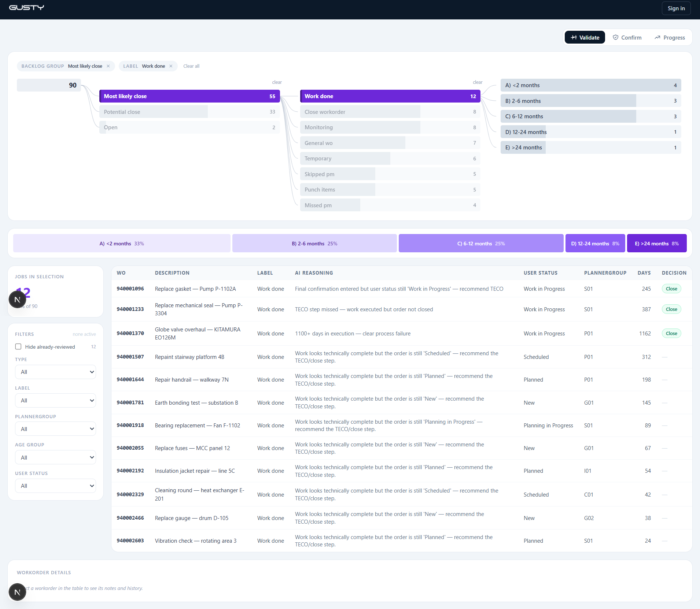Open the Type filter dropdown
Image resolution: width=700 pixels, height=609 pixels.
55,372
